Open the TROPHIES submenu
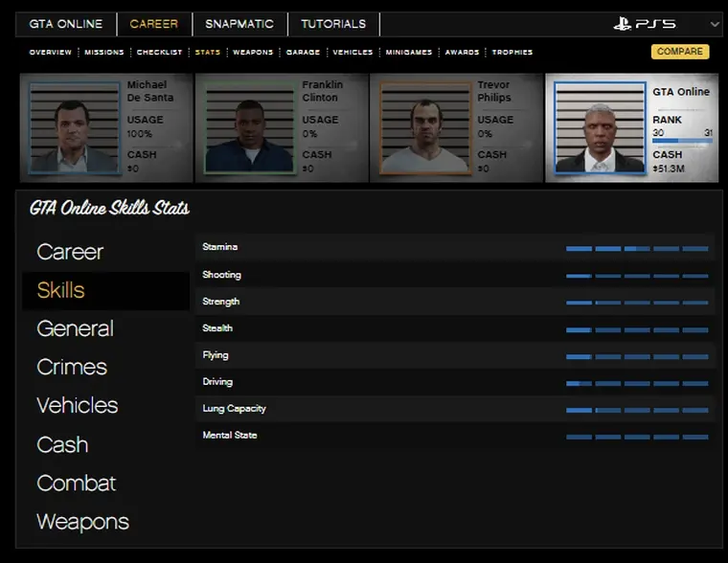This screenshot has height=563, width=728. pyautogui.click(x=512, y=52)
